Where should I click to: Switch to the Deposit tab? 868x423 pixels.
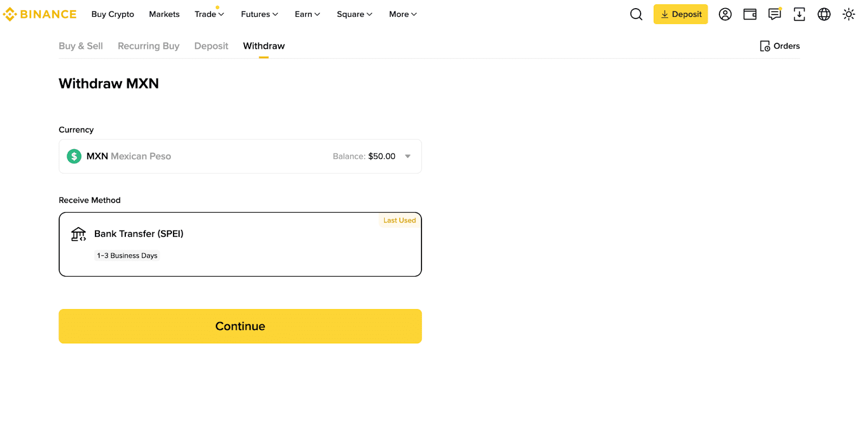211,46
